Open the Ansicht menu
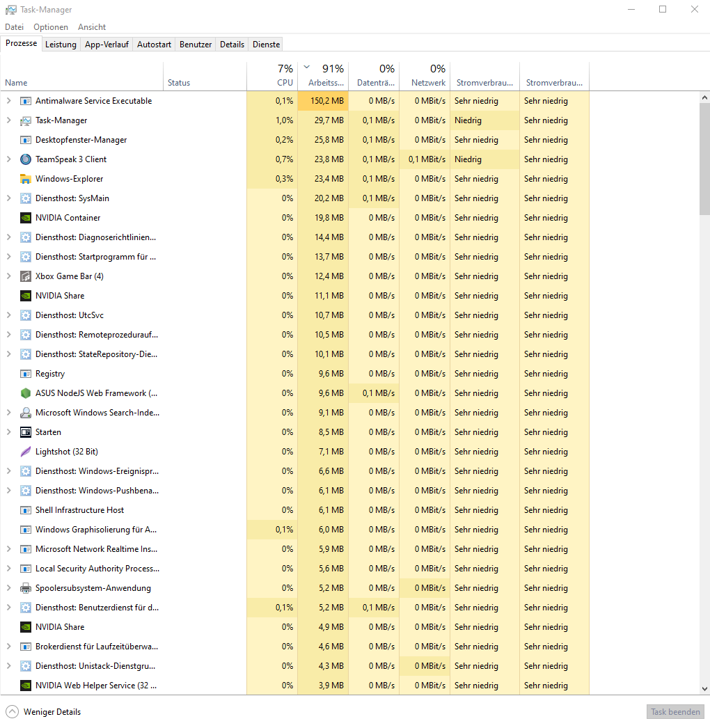Viewport: 710px width, 728px height. coord(92,27)
